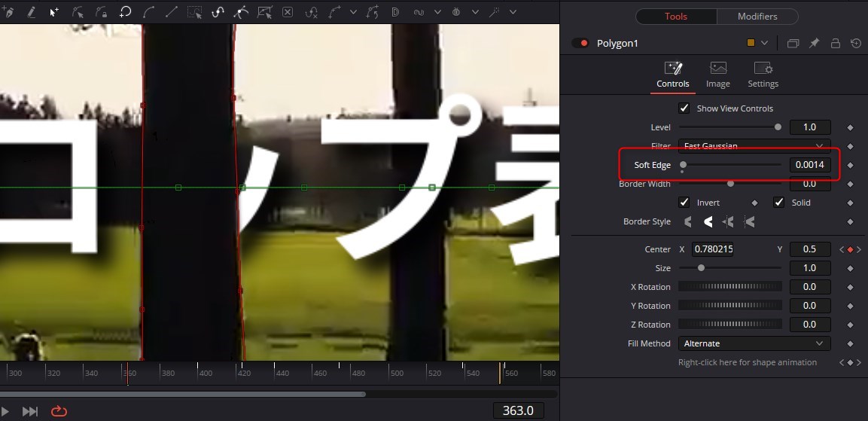Switch to the Tools tab
This screenshot has height=421, width=868.
676,17
